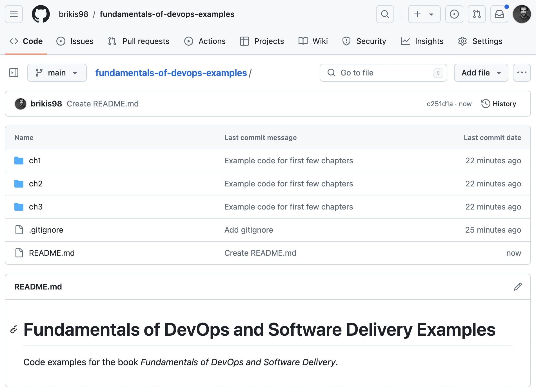Open ch1 commit message Example code
This screenshot has width=536, height=392.
(289, 161)
